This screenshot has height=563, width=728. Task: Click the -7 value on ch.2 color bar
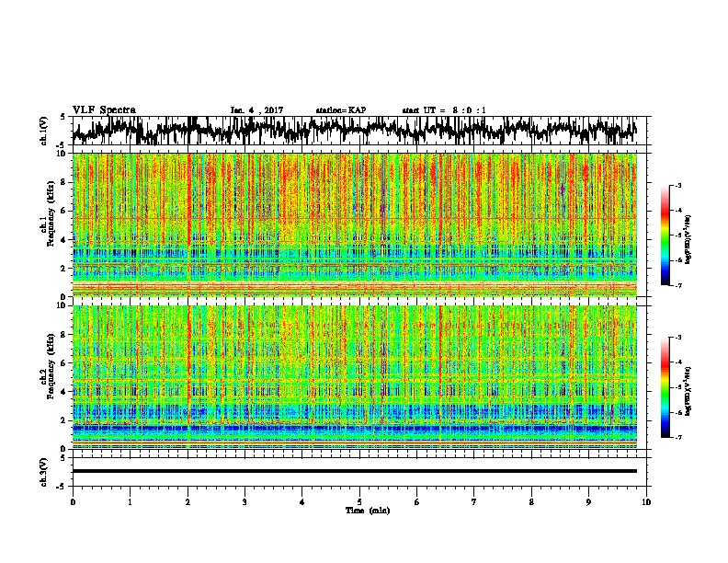point(677,438)
